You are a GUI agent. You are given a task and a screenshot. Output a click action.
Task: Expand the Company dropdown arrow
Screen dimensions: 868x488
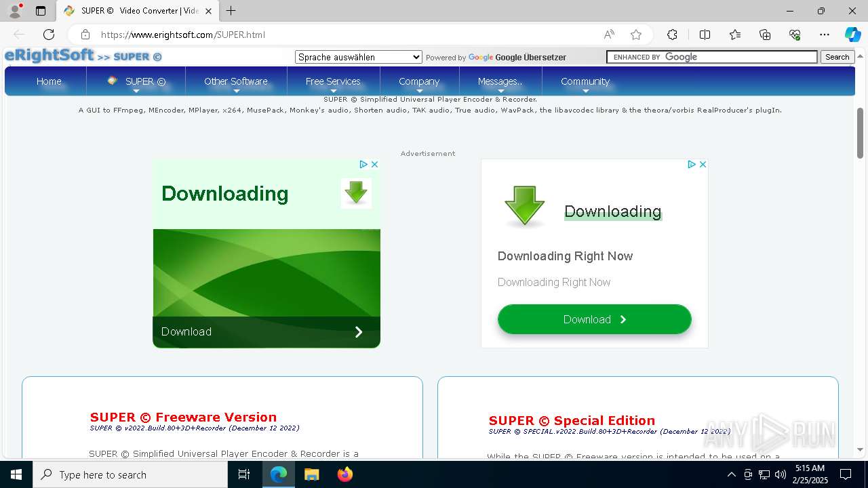click(420, 91)
